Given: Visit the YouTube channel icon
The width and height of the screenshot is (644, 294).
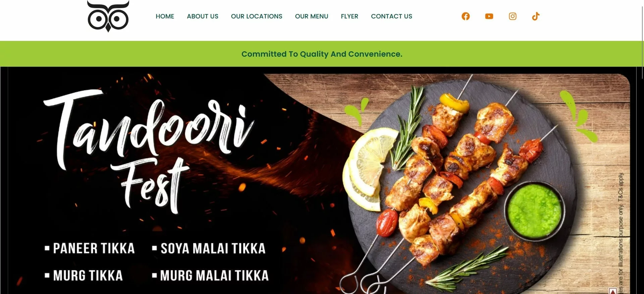Looking at the screenshot, I should coord(489,16).
